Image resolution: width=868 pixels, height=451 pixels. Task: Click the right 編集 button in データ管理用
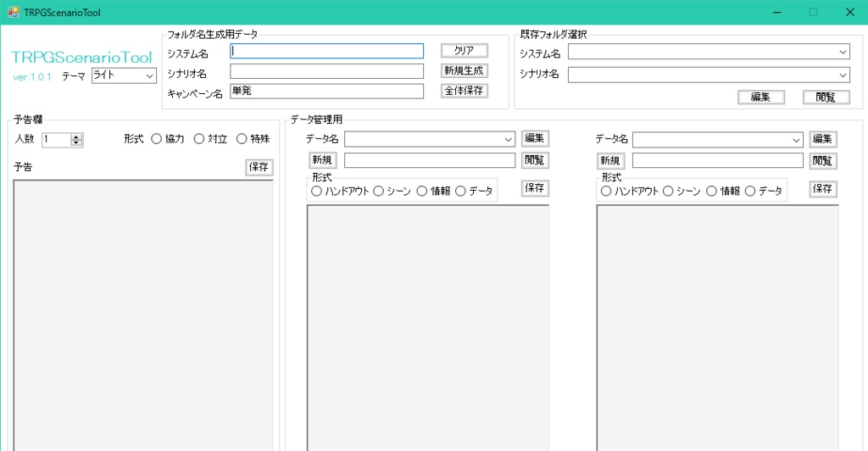[x=822, y=139]
